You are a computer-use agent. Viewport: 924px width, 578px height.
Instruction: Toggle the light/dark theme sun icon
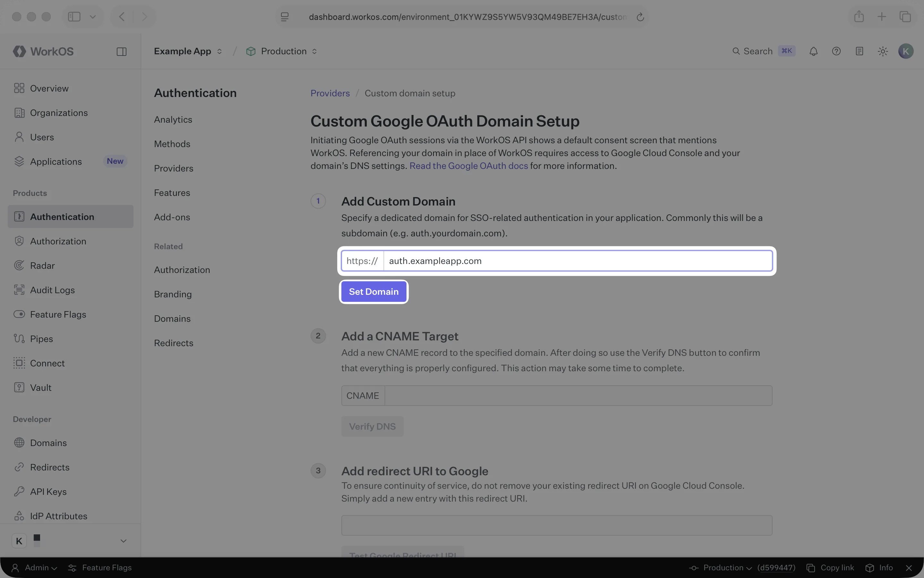[882, 51]
